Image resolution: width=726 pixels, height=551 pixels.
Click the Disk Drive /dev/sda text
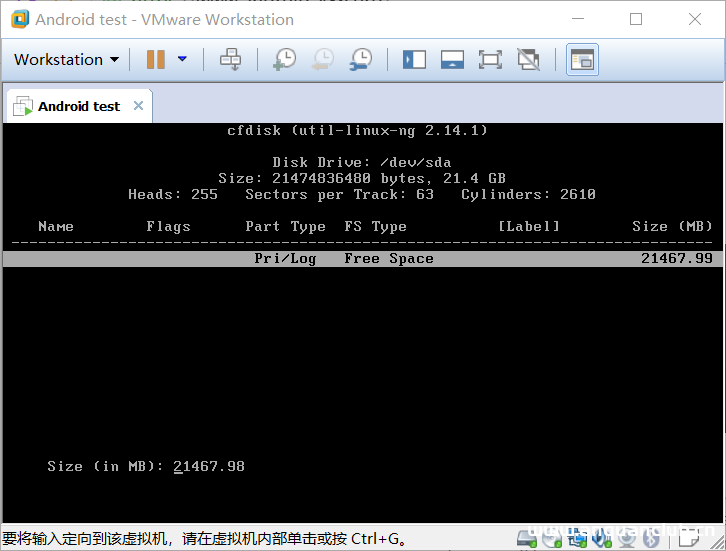[362, 162]
